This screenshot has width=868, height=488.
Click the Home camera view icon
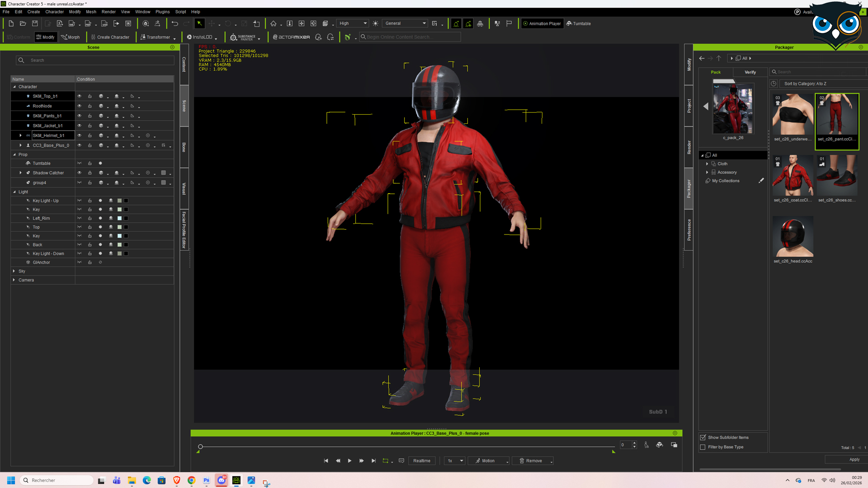coord(273,23)
